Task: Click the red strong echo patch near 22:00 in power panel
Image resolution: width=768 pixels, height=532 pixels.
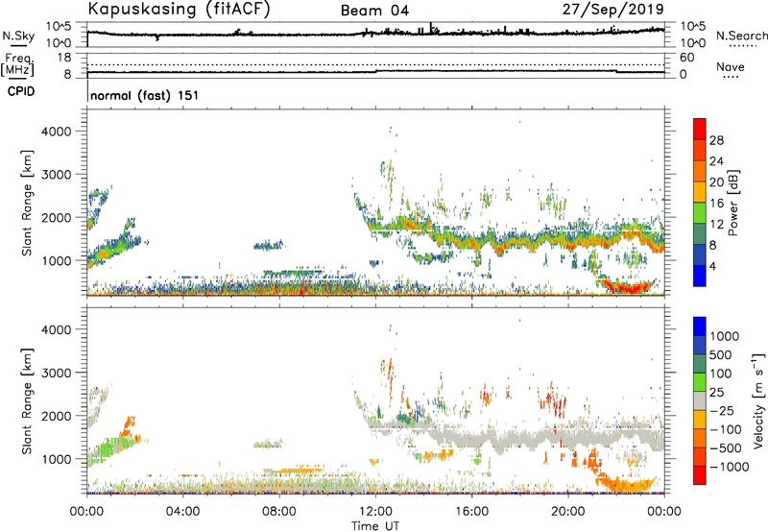Action: point(629,286)
